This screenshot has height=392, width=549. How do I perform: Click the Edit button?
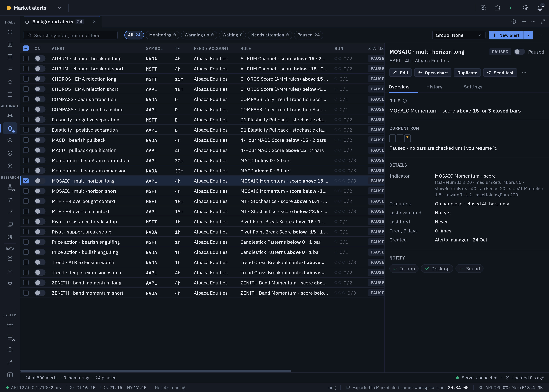401,73
